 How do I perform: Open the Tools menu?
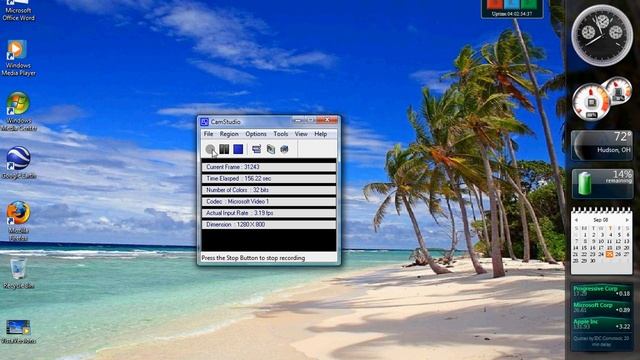point(280,134)
